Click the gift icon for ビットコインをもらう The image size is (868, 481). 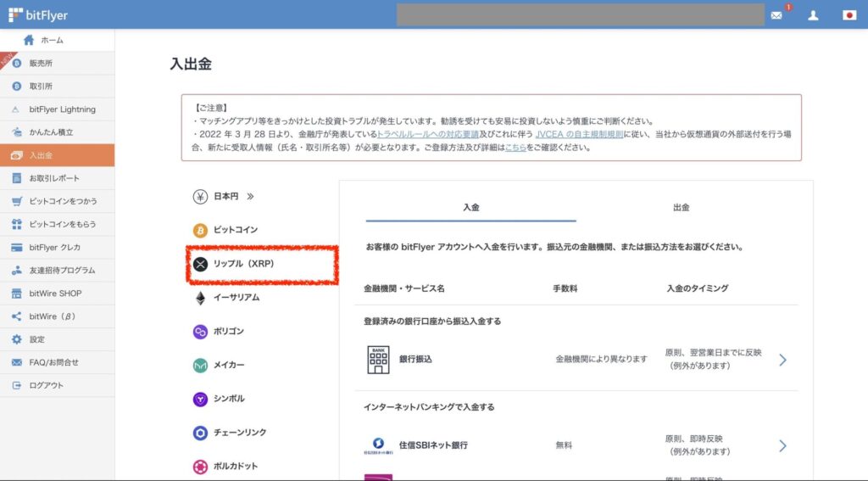point(17,224)
